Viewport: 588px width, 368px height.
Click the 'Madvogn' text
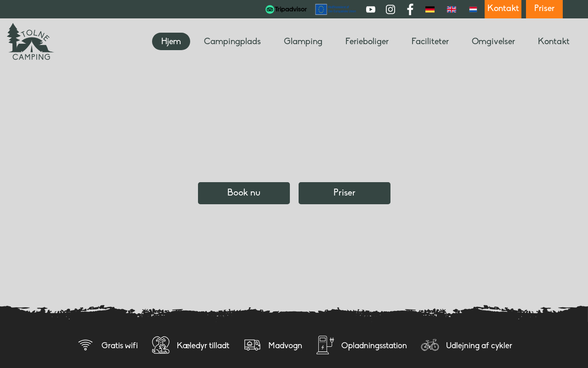click(285, 345)
